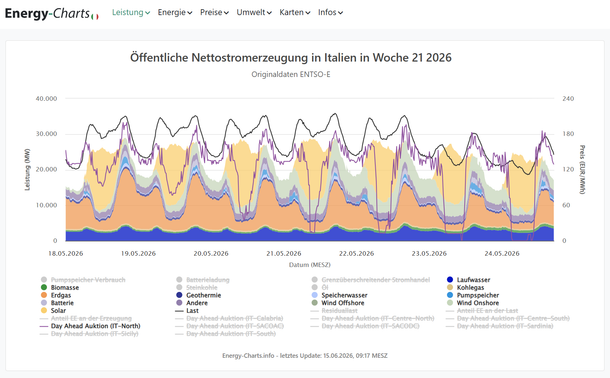Click the Pumpspeicher blue legend marker
Viewport: 610px width, 378px height.
click(450, 295)
